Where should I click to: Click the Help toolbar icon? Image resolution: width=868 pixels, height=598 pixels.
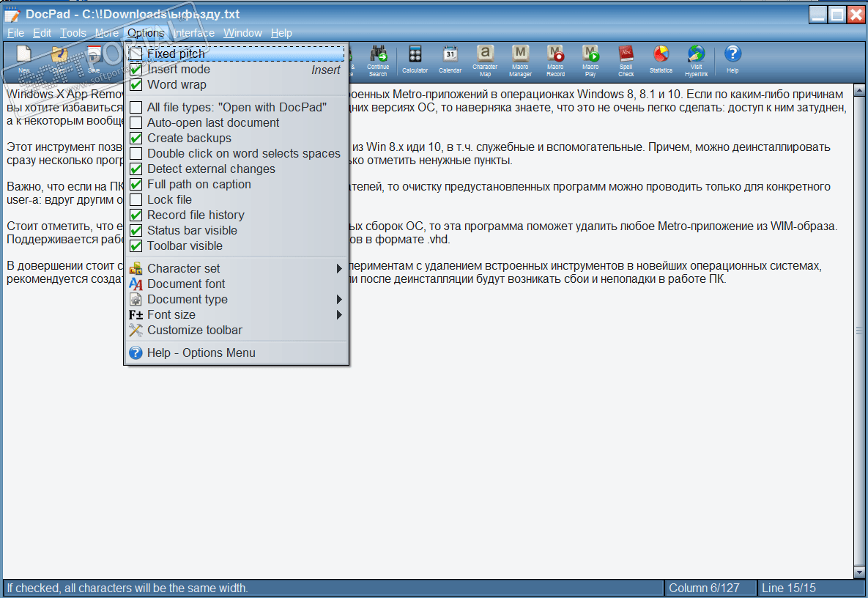[732, 53]
